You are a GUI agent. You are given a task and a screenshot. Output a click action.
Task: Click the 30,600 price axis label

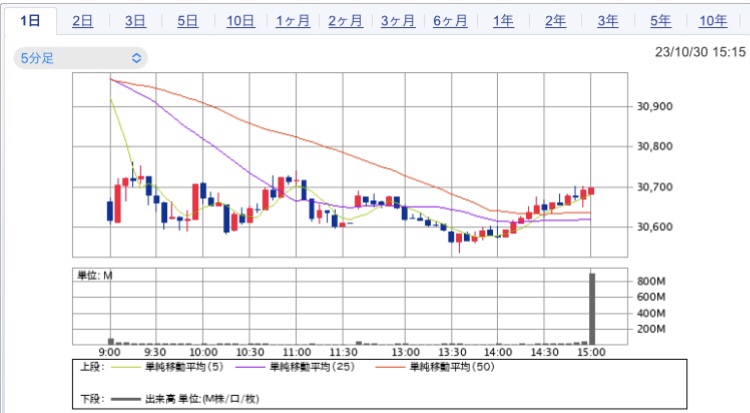[x=654, y=227]
